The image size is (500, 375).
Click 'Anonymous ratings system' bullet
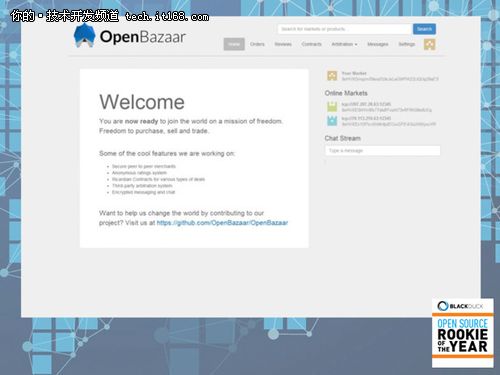[x=139, y=173]
